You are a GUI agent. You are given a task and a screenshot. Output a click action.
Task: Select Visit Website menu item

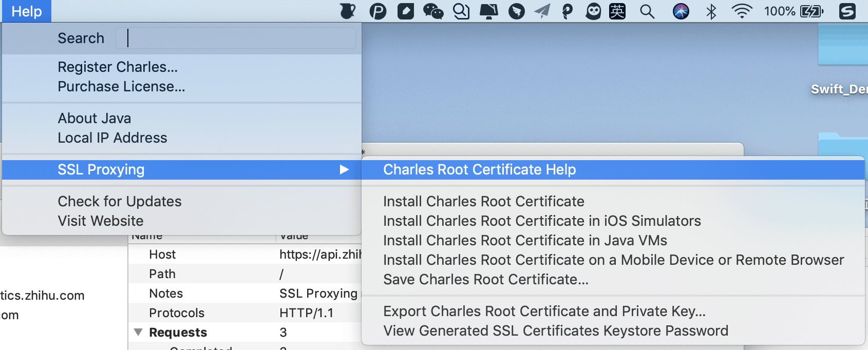[182, 221]
